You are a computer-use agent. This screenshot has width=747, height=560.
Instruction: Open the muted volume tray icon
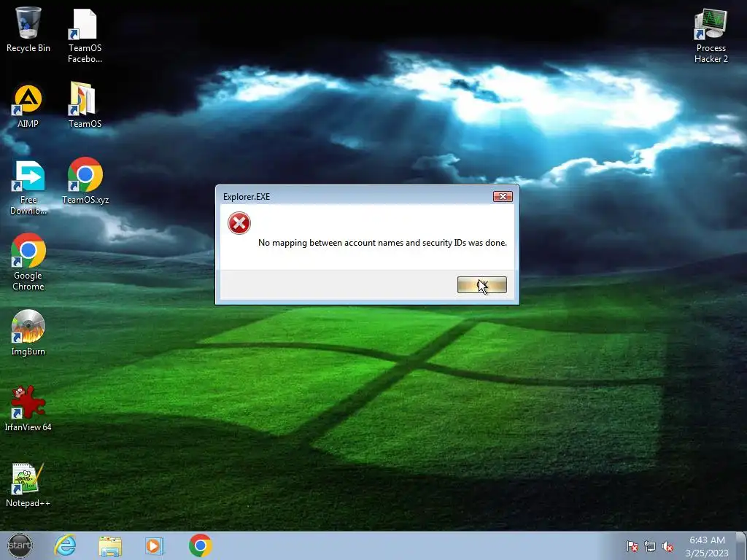pos(668,546)
